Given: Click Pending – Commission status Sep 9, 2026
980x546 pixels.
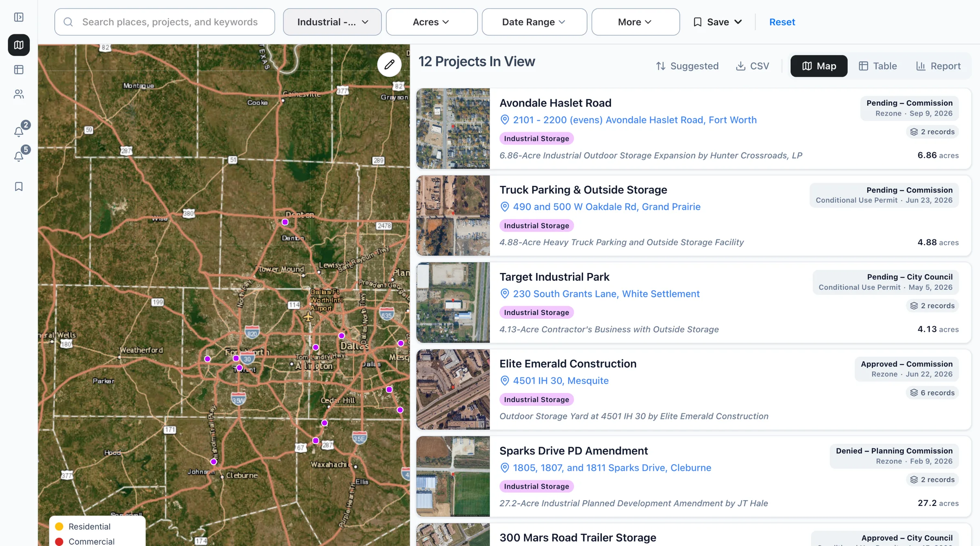Looking at the screenshot, I should (909, 108).
